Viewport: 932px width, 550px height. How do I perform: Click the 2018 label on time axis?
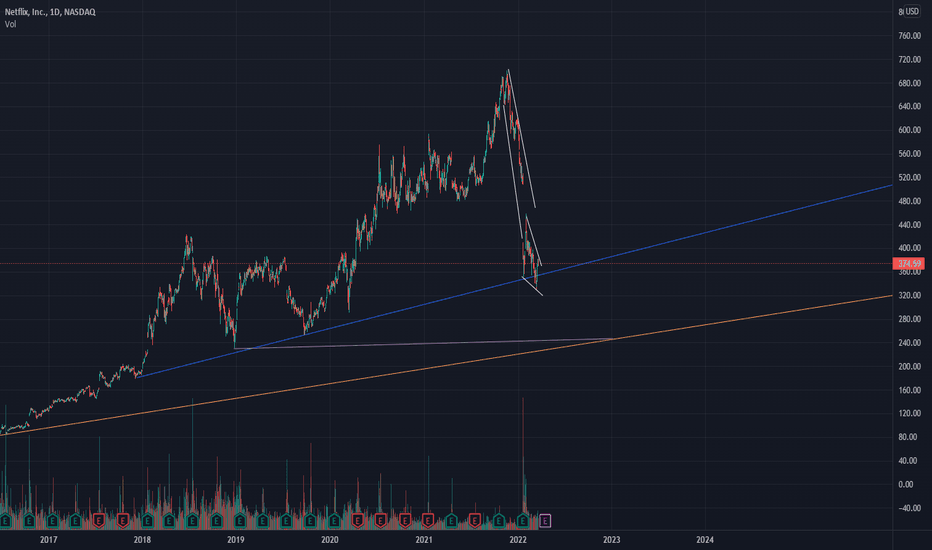coord(142,540)
